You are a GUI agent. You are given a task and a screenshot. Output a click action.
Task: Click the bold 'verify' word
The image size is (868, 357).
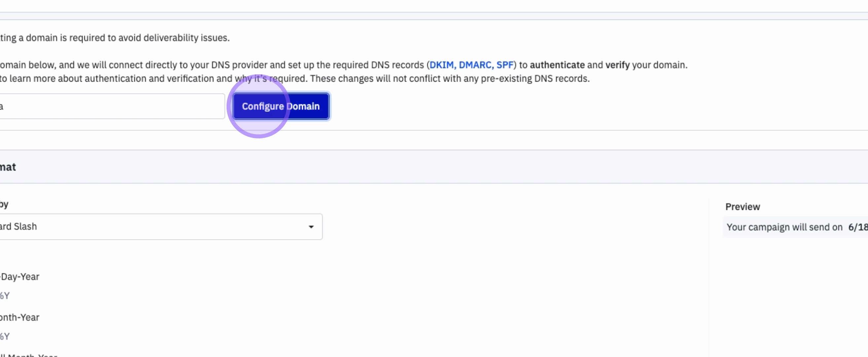[617, 65]
